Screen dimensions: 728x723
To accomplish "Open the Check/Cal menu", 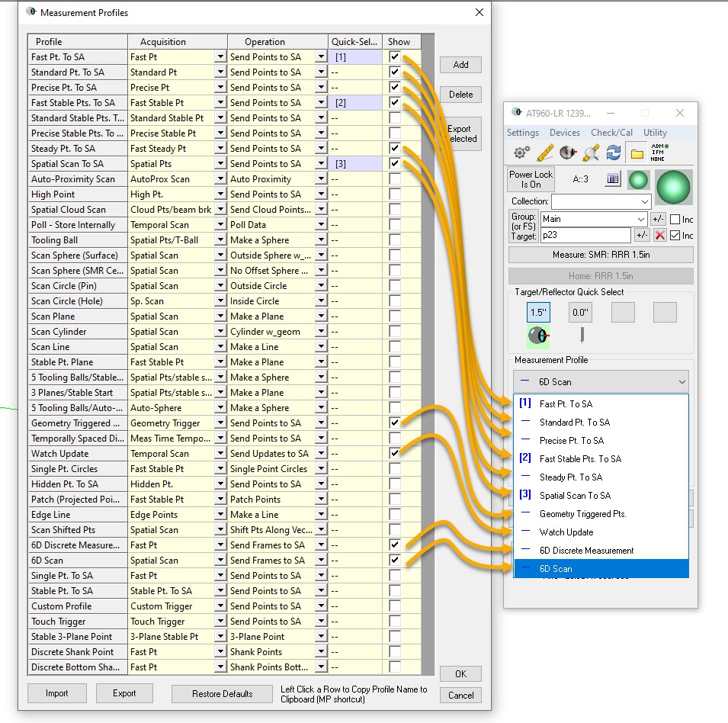I will pos(611,133).
